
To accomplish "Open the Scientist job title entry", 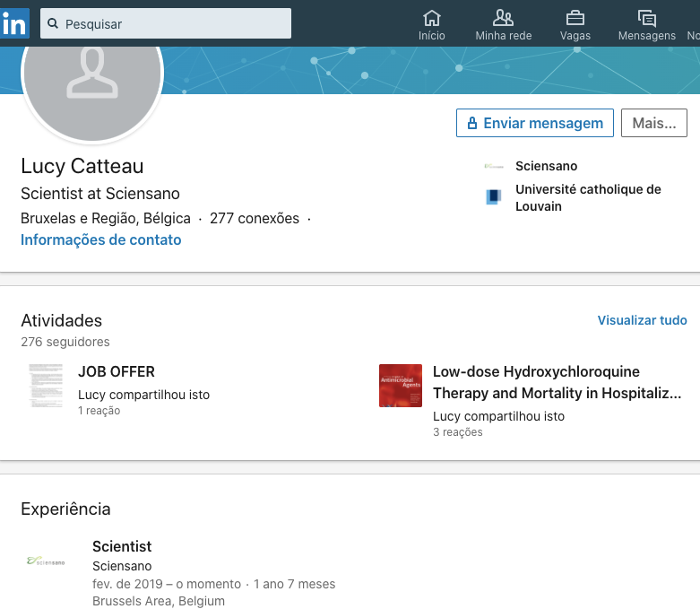I will click(122, 546).
